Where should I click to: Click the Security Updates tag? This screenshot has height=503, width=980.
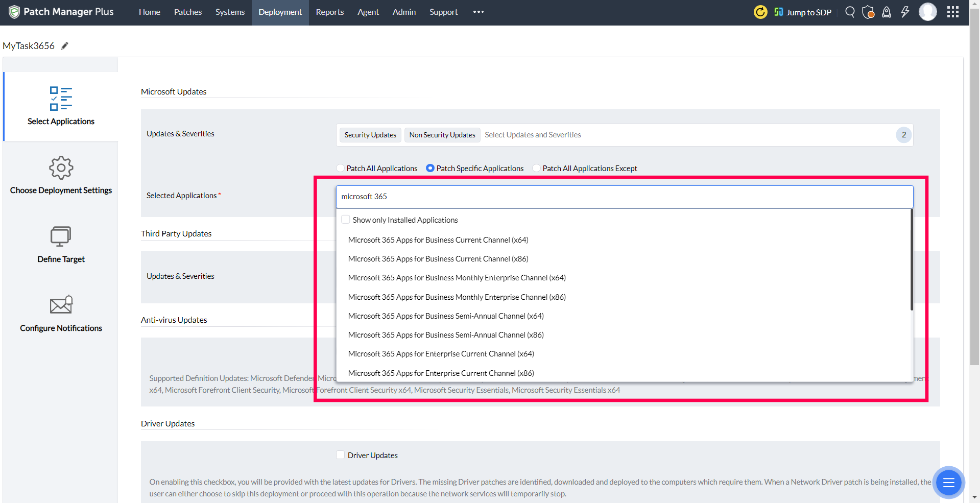click(370, 135)
